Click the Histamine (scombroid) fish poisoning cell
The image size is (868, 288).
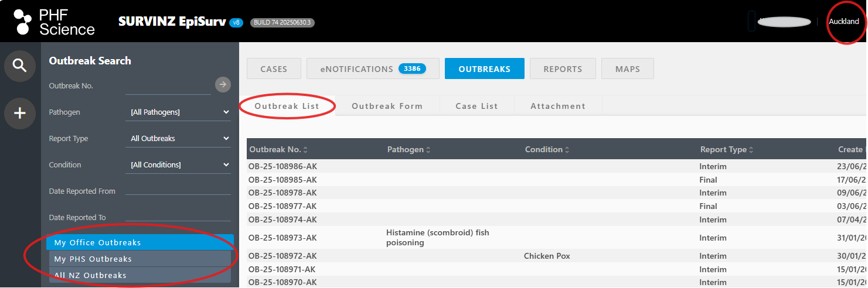[x=437, y=238]
